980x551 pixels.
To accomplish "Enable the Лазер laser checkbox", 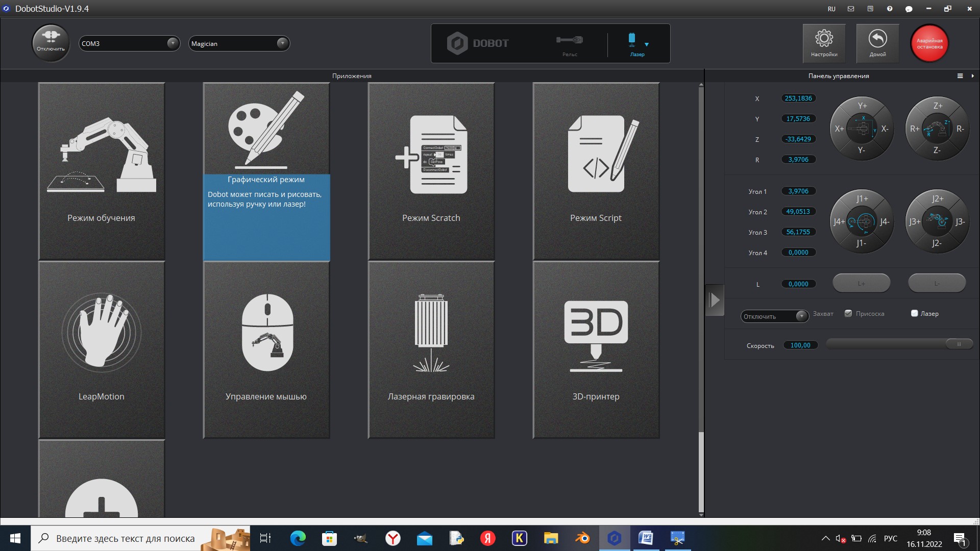I will click(915, 313).
